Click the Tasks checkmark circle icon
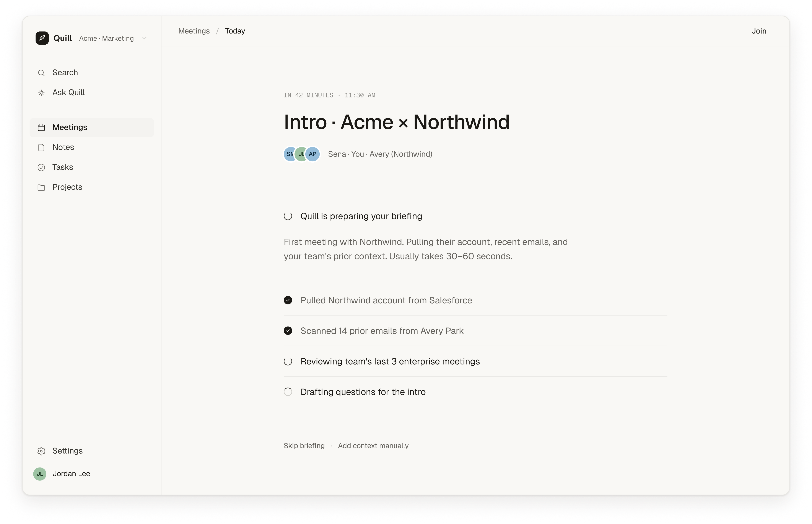812x524 pixels. pyautogui.click(x=41, y=167)
